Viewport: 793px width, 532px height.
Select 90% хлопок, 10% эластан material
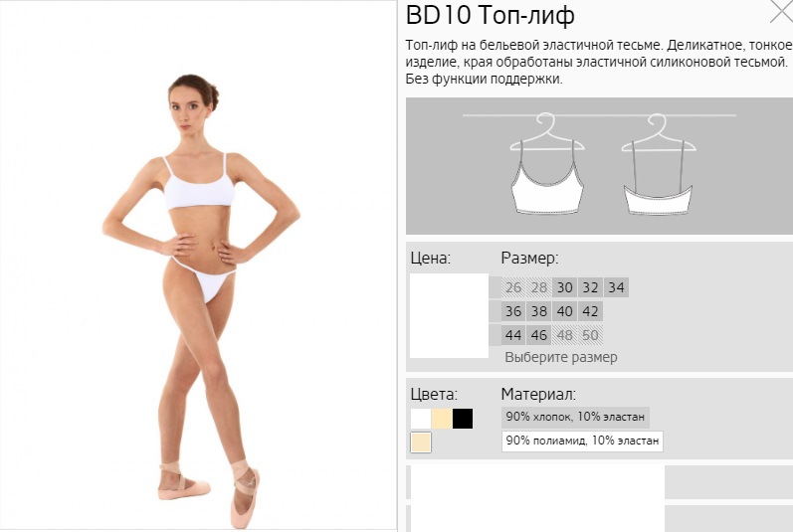[x=575, y=418]
